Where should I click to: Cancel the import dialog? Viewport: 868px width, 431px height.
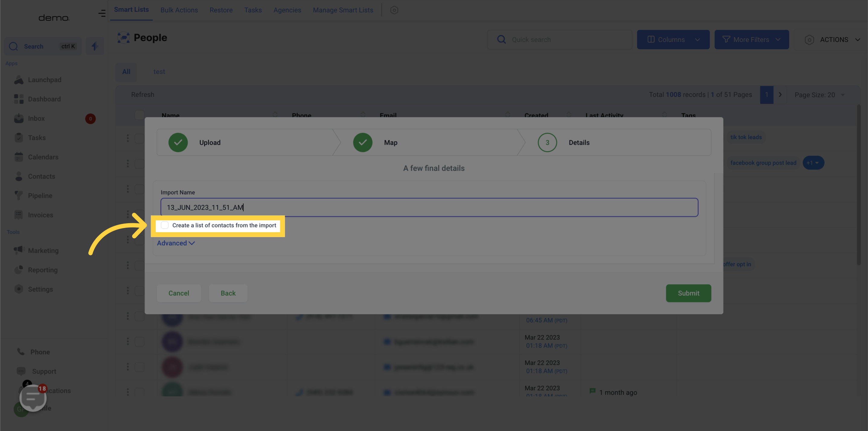tap(179, 293)
